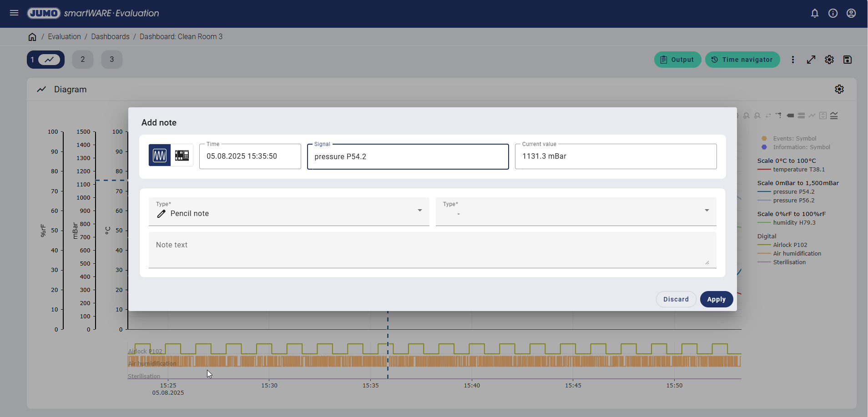Click the Discard button
This screenshot has width=868, height=417.
click(676, 299)
